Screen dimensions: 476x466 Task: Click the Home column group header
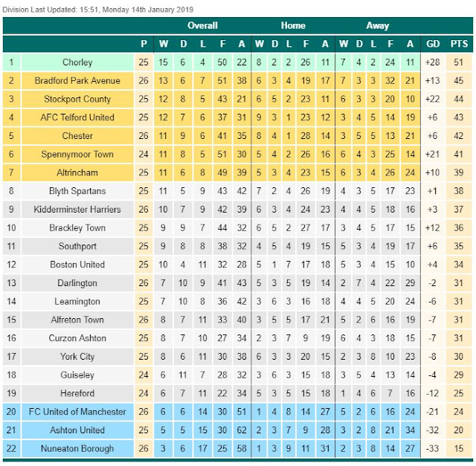click(x=293, y=25)
